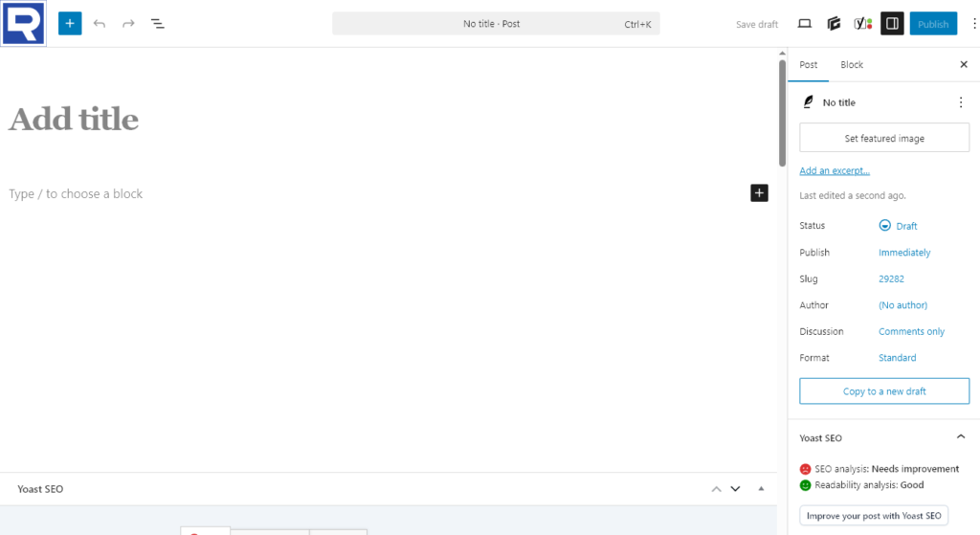Redo the last undone change
This screenshot has height=535, width=980.
coord(128,24)
